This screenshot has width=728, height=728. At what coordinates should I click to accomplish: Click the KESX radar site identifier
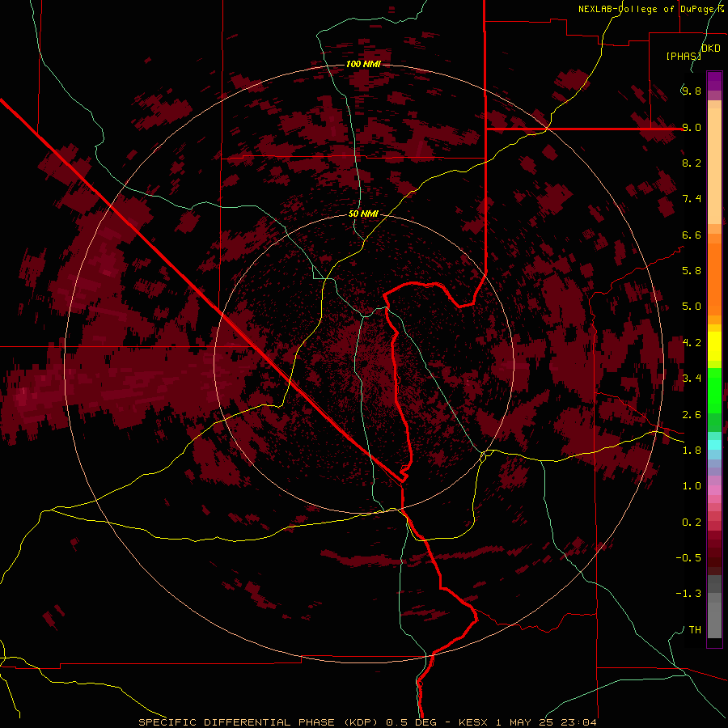pyautogui.click(x=473, y=722)
